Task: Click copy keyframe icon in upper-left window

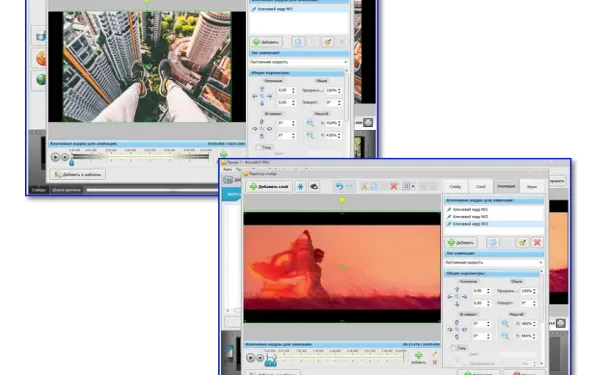Action: [x=298, y=42]
